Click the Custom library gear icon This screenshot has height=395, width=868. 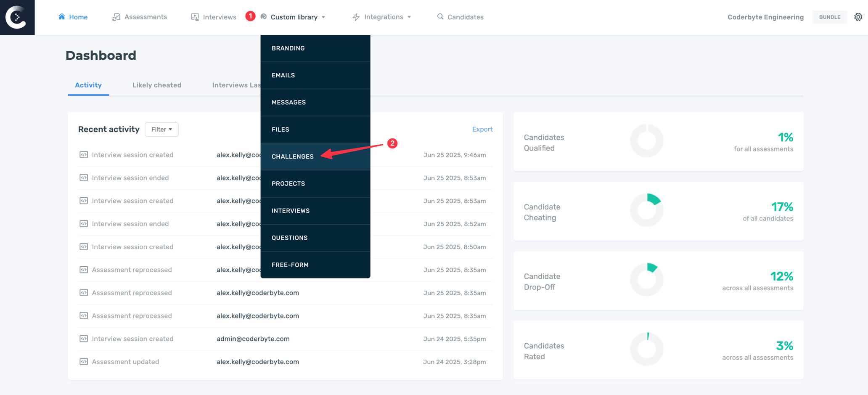[x=264, y=17]
